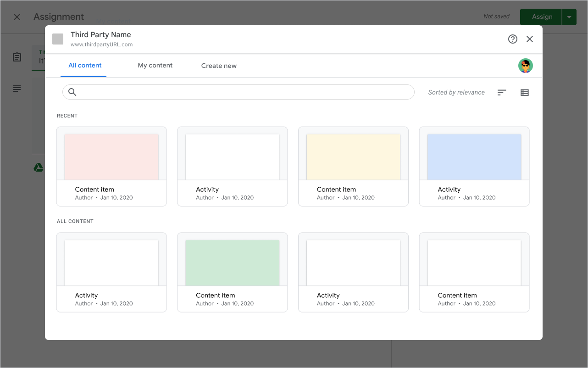Click the Third Party Name logo square
Viewport: 588px width, 368px height.
click(x=58, y=39)
